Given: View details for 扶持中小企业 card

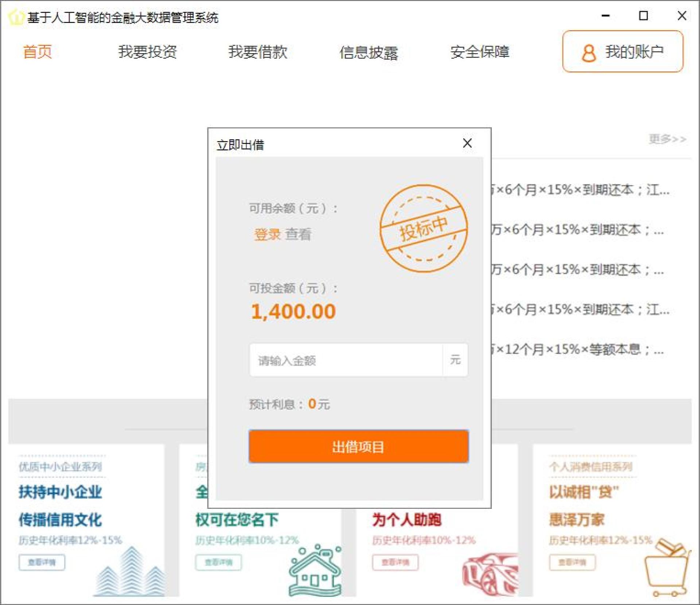Looking at the screenshot, I should coord(42,562).
